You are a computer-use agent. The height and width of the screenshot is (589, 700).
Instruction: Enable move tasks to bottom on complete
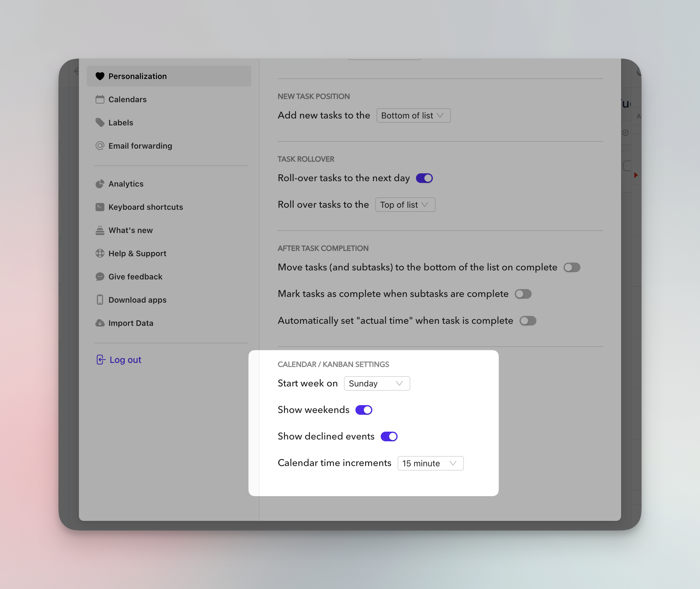tap(572, 267)
